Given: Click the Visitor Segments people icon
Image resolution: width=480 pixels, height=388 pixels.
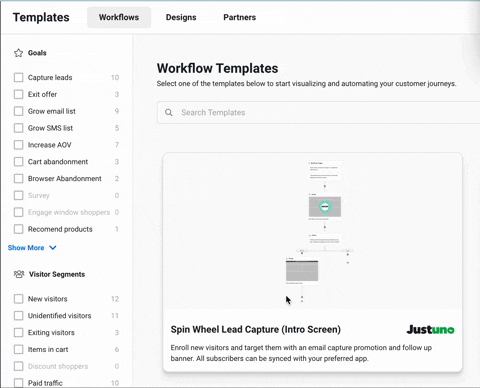Looking at the screenshot, I should pos(19,274).
